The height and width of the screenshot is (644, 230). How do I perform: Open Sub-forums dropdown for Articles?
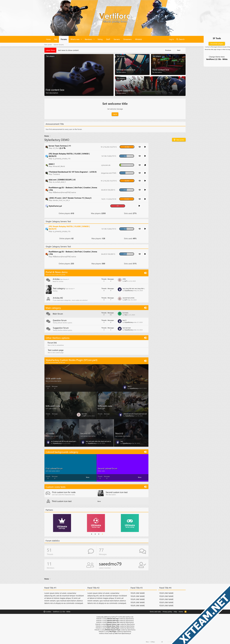tap(64, 279)
